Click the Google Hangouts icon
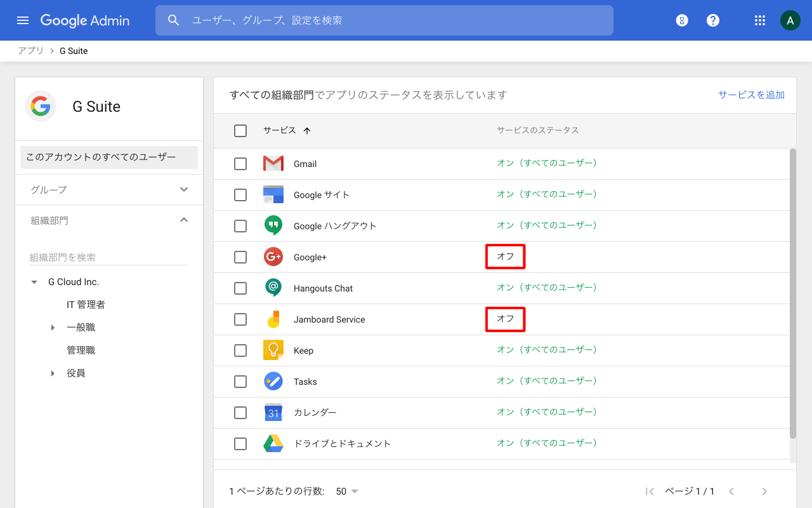 click(273, 225)
